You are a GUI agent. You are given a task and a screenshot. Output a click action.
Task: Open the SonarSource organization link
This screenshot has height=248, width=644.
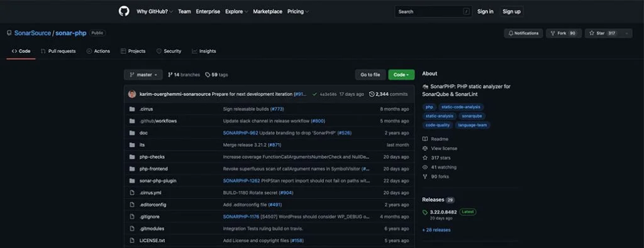point(33,33)
